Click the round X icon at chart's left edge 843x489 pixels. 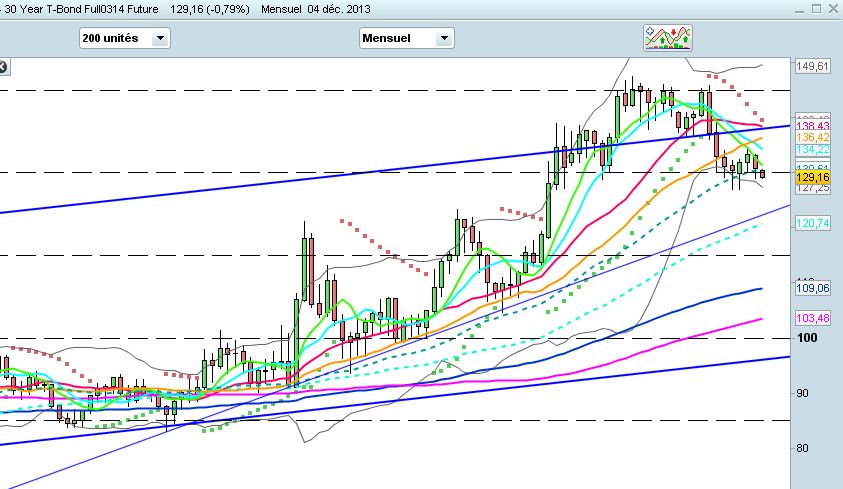click(x=2, y=67)
